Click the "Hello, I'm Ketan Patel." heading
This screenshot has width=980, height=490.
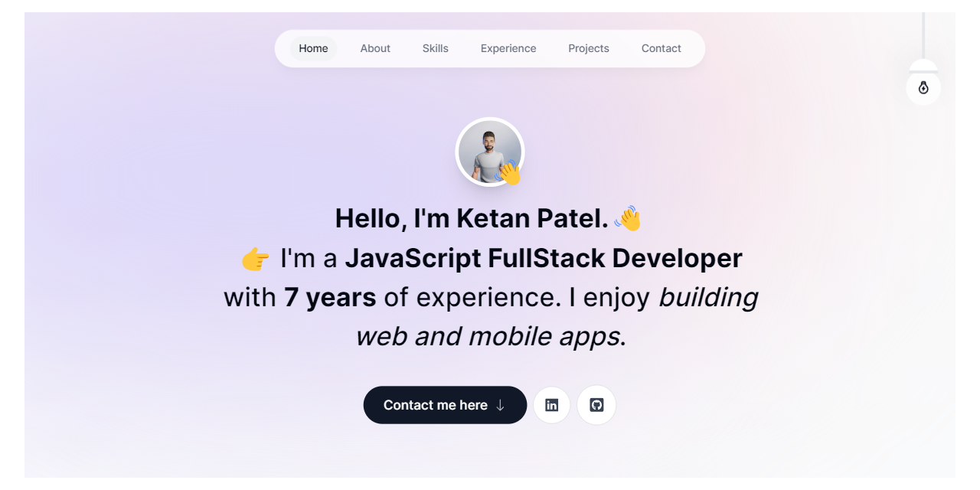tap(471, 219)
